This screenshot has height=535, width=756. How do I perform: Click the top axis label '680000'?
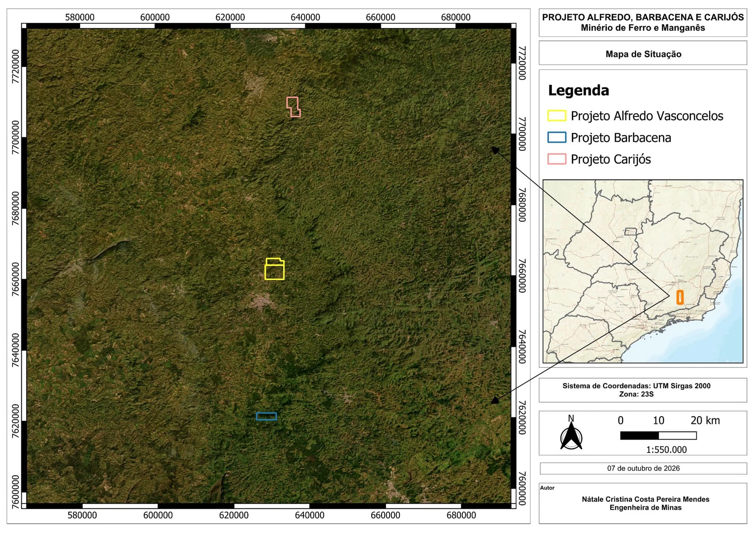pyautogui.click(x=456, y=17)
